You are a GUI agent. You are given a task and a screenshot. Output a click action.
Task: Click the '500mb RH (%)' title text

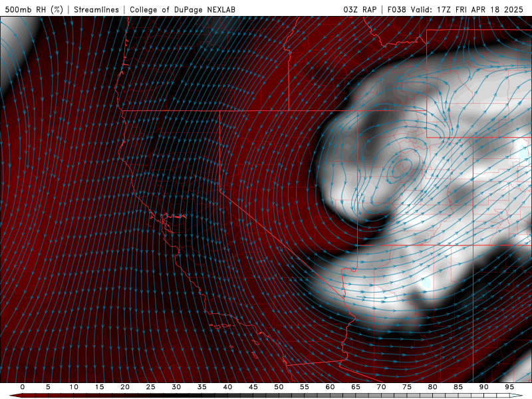[x=34, y=9]
